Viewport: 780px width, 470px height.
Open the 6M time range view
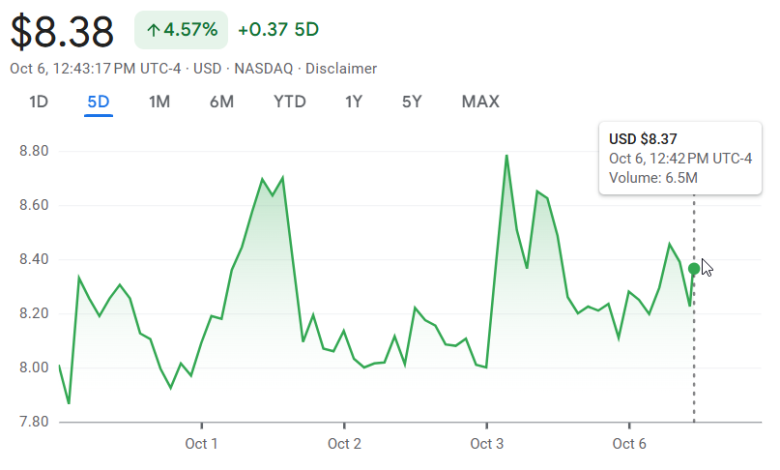tap(221, 101)
